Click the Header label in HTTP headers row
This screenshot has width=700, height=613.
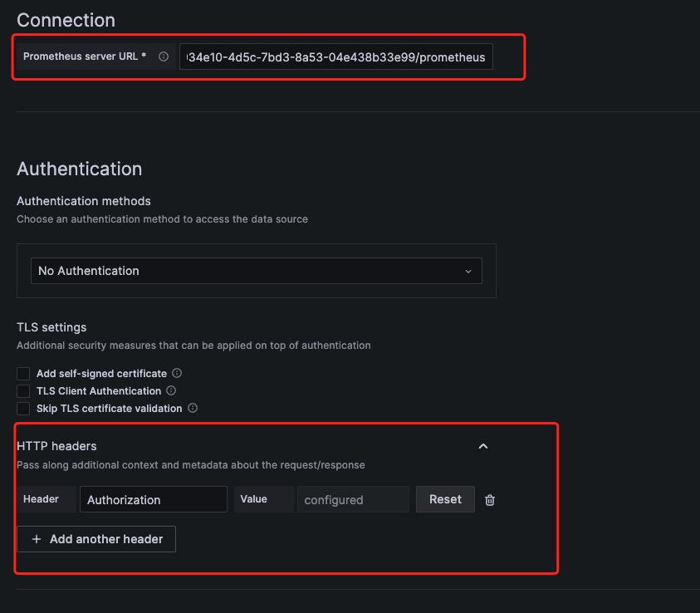click(x=42, y=499)
